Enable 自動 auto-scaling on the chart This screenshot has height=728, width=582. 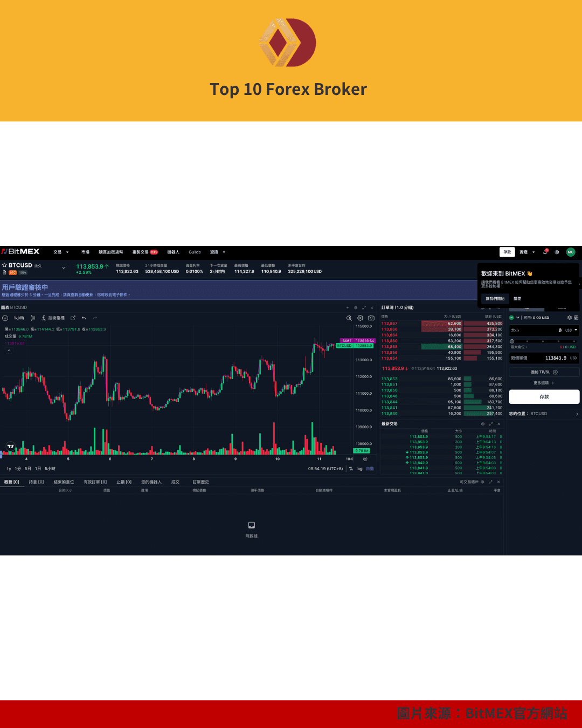[x=370, y=469]
